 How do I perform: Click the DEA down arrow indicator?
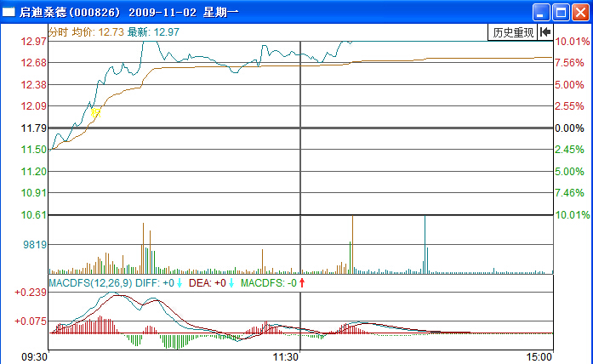pos(231,282)
